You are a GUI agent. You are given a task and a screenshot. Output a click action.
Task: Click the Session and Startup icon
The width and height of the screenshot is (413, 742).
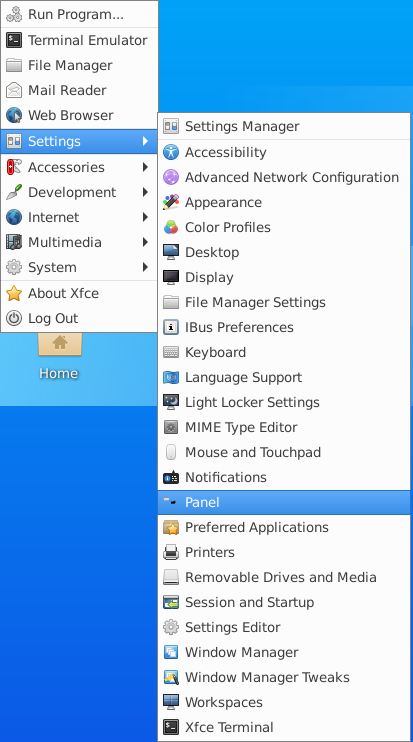[x=171, y=602]
